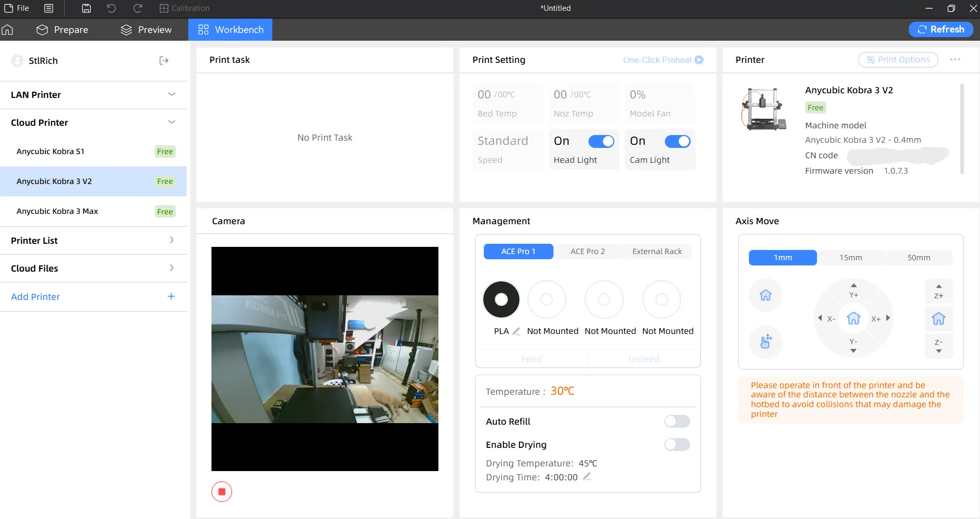
Task: Select the black PLA filament slot
Action: (501, 299)
